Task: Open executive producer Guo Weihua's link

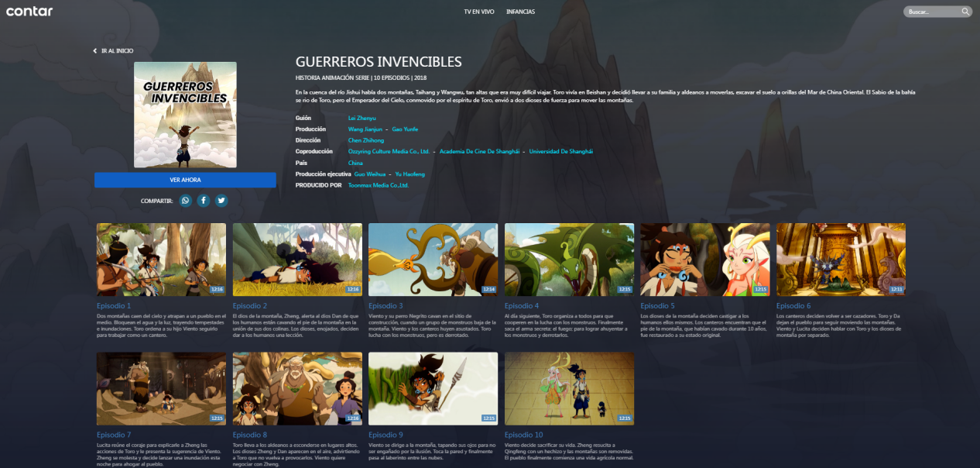Action: [x=369, y=174]
